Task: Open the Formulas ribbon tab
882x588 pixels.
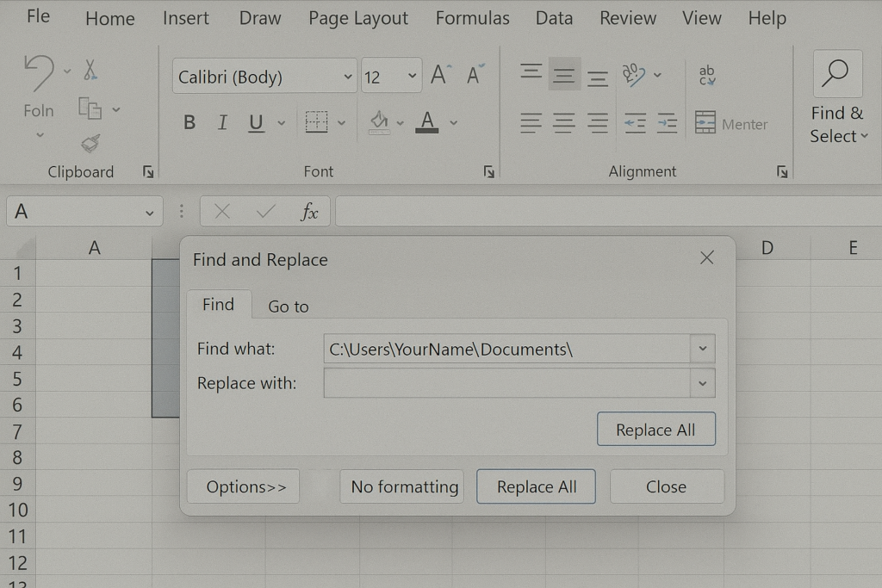Action: coord(472,18)
